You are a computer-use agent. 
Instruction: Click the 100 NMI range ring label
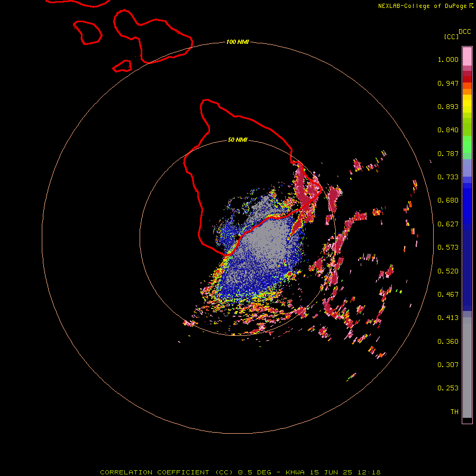tap(237, 42)
